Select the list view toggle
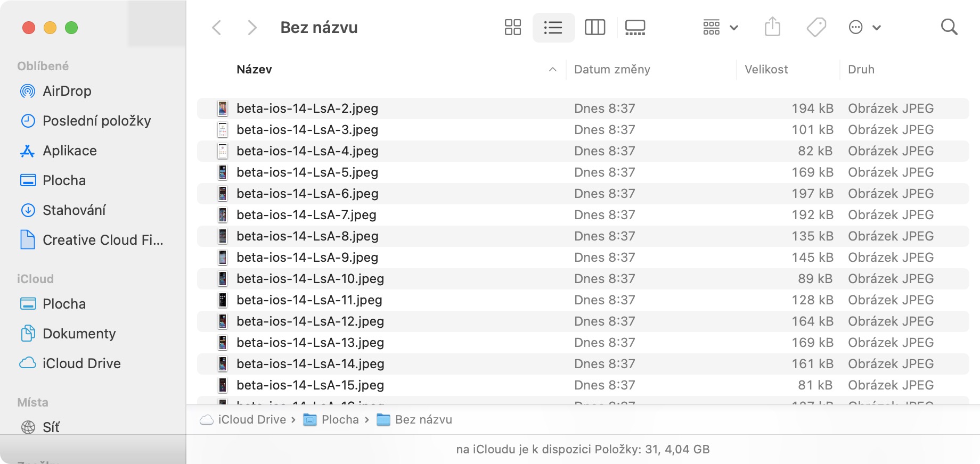 553,27
